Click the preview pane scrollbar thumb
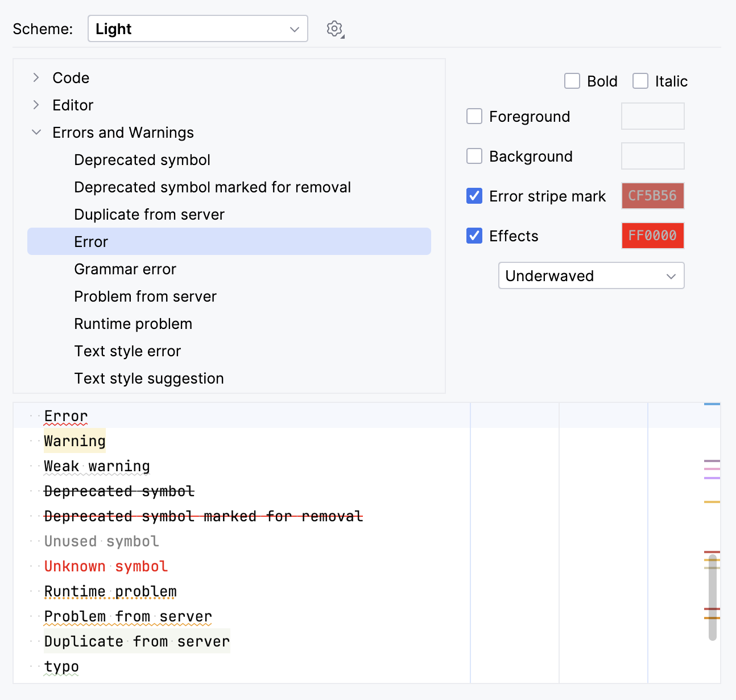Image resolution: width=736 pixels, height=700 pixels. 712,592
